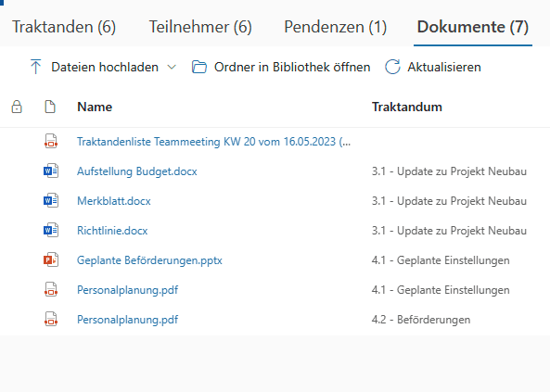The width and height of the screenshot is (550, 392).
Task: Click Word icon beside Aufstellung Budget.docx
Action: (x=51, y=171)
